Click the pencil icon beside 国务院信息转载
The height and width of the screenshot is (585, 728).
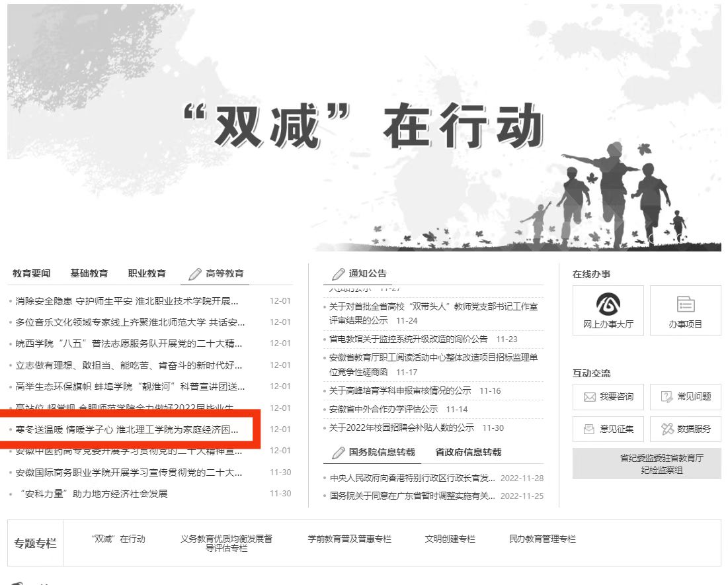339,453
